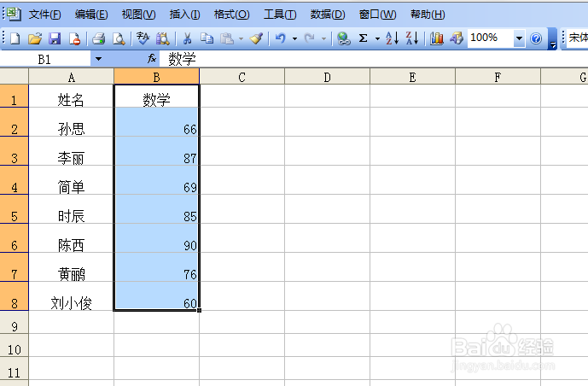Select column D header

click(327, 77)
